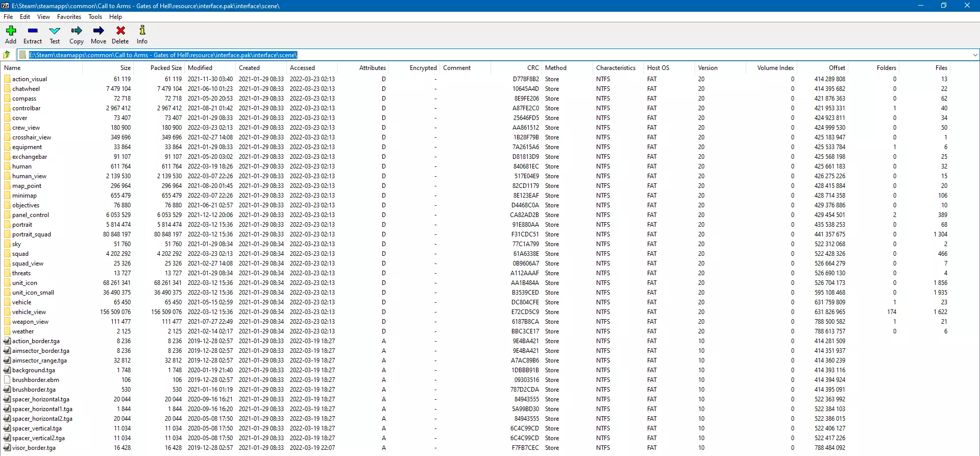Image resolution: width=980 pixels, height=456 pixels.
Task: Select the weapon_view folder name
Action: 31,322
